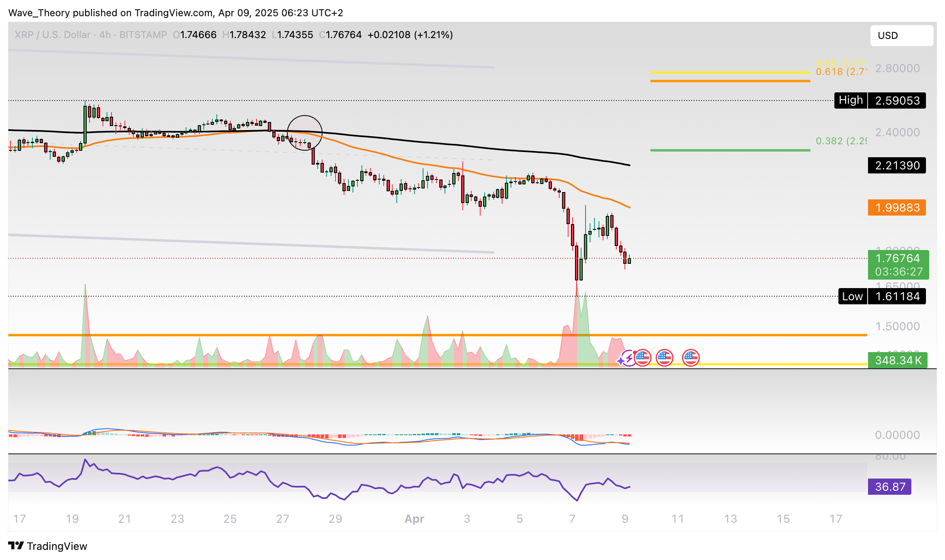Click the purple RSI 36.87 value label
The image size is (945, 560).
pos(889,487)
